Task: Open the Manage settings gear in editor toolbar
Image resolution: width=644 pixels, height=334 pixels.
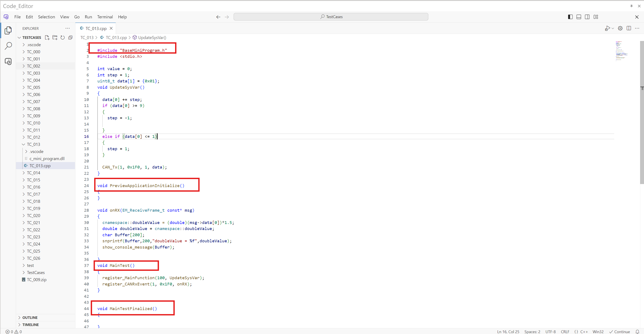Action: coord(620,28)
